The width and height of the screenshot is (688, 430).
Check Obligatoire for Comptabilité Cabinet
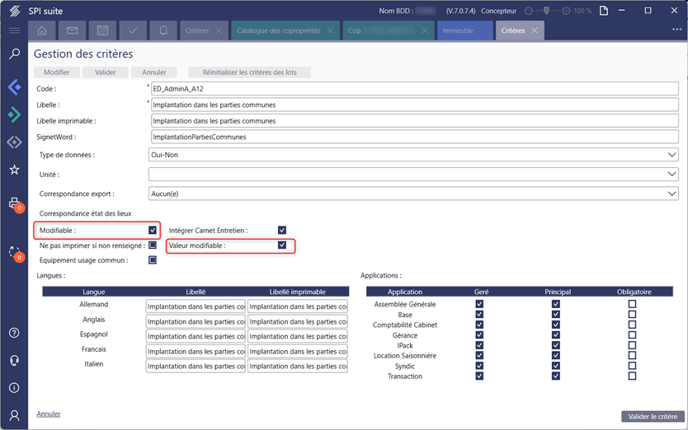(632, 325)
